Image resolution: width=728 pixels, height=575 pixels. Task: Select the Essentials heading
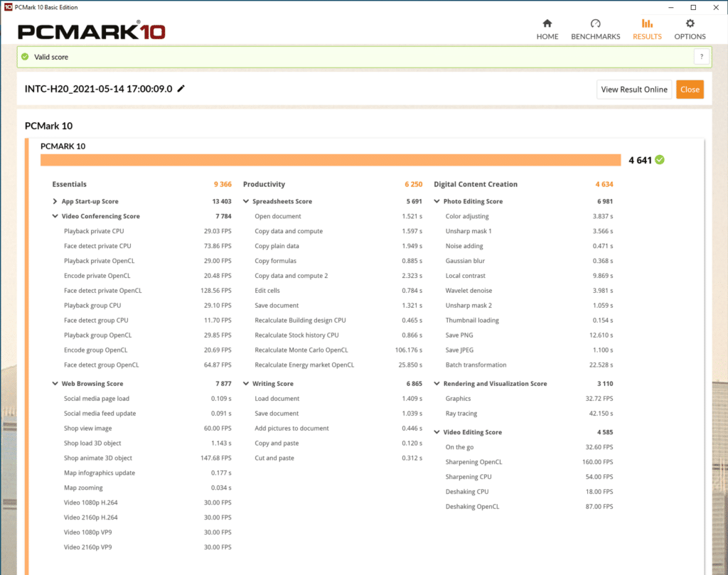pos(69,184)
